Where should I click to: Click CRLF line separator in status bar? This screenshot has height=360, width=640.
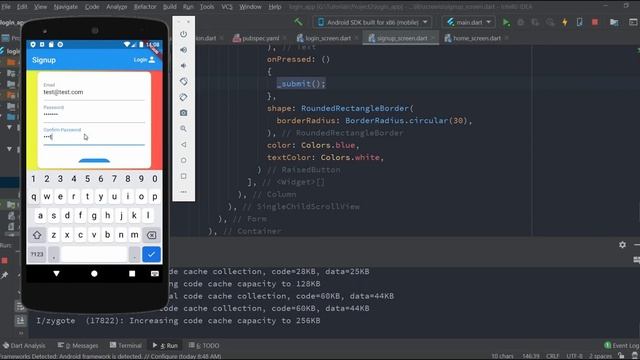click(552, 356)
